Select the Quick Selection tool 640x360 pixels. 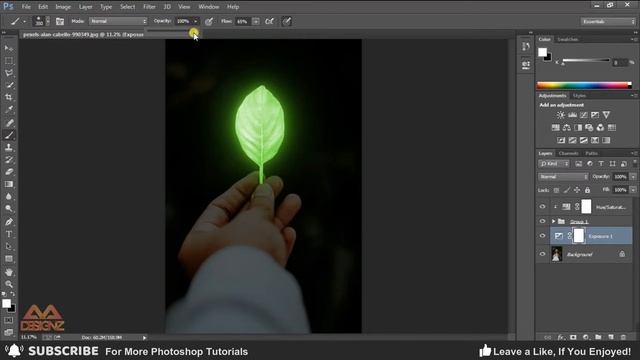pos(9,85)
